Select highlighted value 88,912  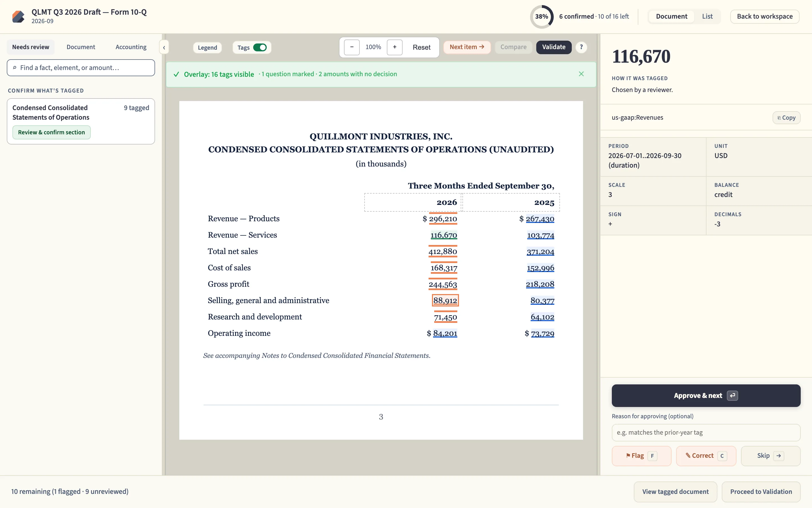click(445, 300)
